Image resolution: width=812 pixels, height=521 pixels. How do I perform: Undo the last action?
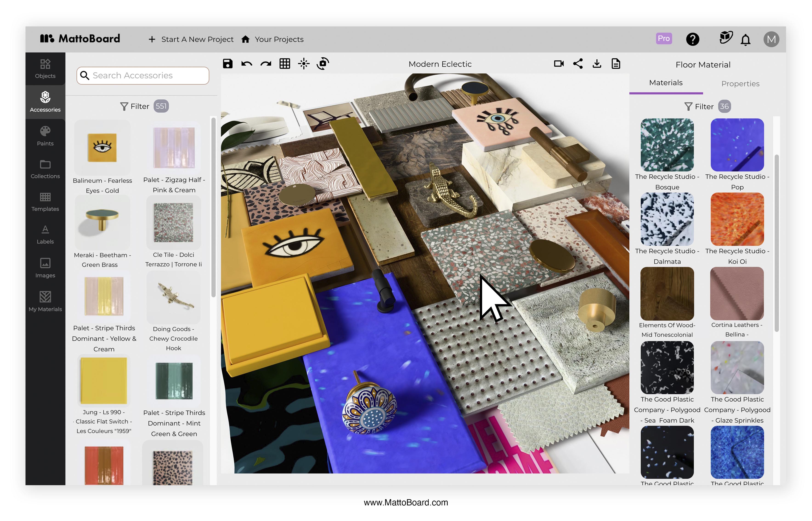click(x=246, y=64)
